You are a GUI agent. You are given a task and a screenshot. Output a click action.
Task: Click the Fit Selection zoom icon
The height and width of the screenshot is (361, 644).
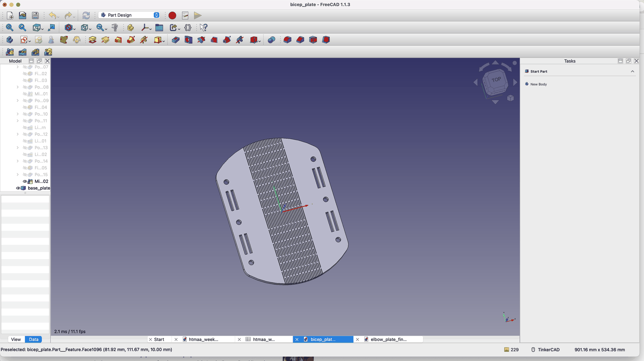coord(23,27)
